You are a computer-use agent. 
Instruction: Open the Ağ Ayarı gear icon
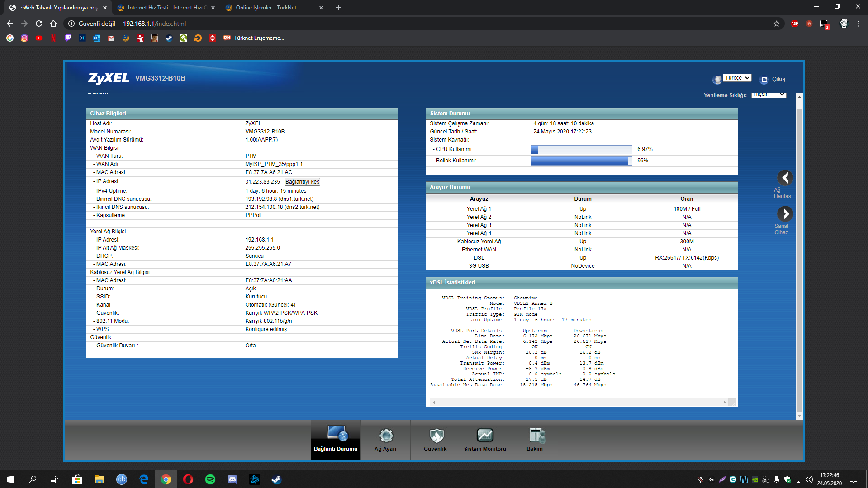coord(386,435)
